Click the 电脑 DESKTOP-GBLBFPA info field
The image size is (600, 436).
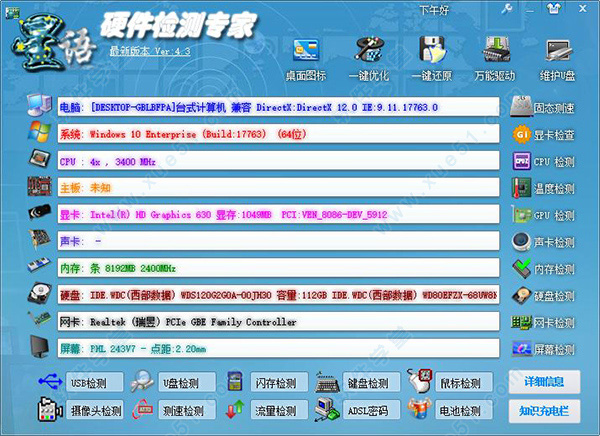coord(278,107)
